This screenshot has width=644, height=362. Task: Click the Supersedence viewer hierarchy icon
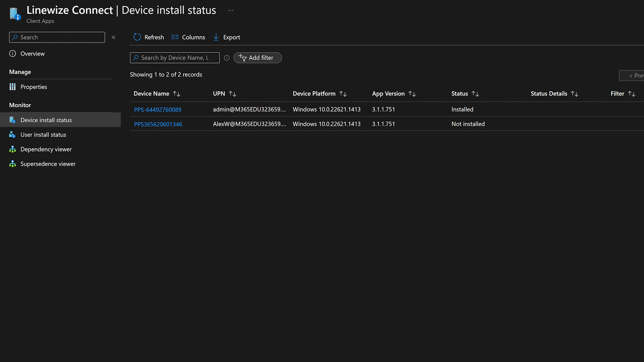click(12, 164)
